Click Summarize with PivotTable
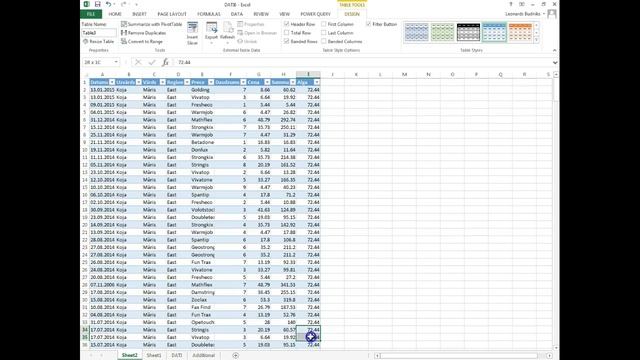Viewport: 640px width, 360px height. tap(151, 24)
